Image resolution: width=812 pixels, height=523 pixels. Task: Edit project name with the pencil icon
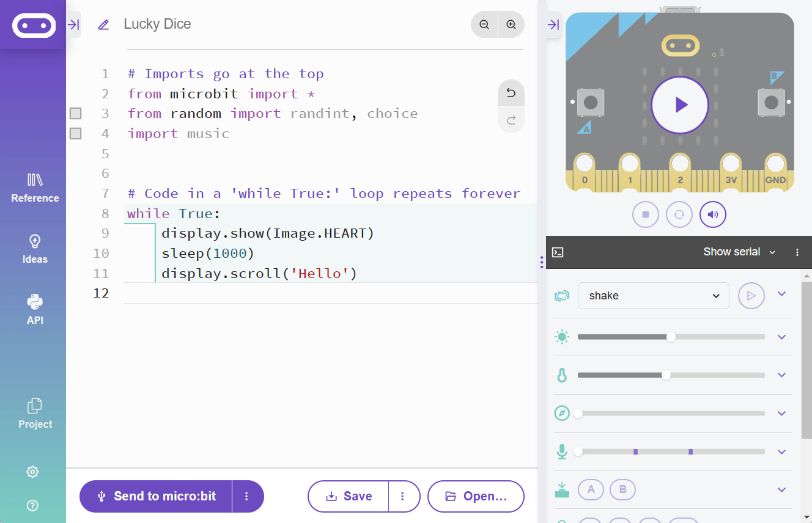pos(103,24)
